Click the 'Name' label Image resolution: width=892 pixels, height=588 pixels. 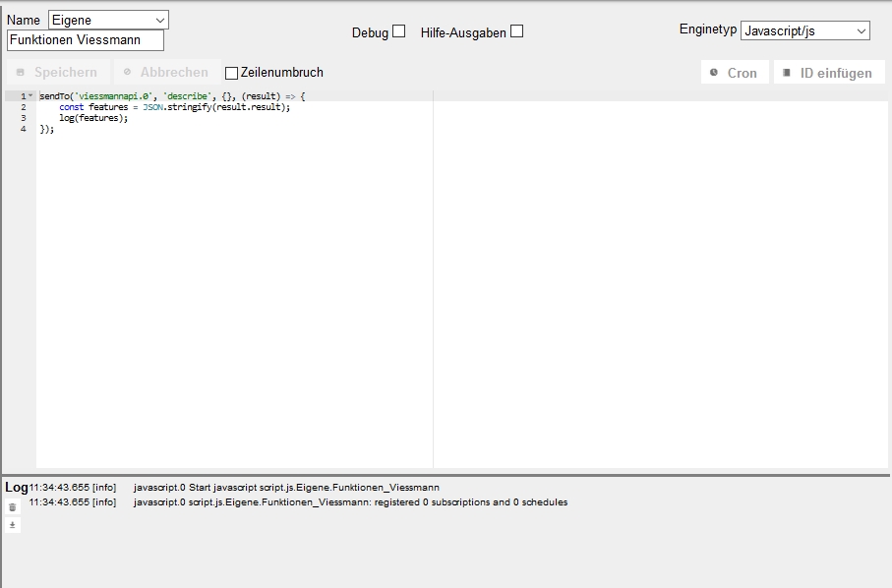click(24, 20)
